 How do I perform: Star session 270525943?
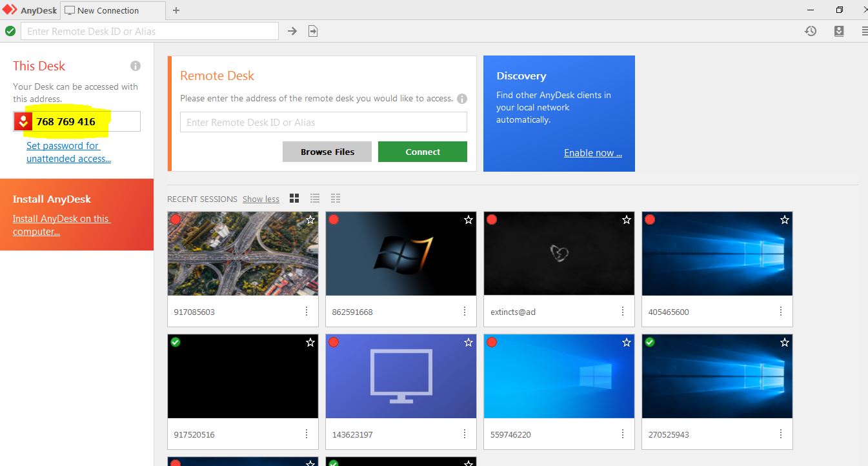tap(785, 343)
